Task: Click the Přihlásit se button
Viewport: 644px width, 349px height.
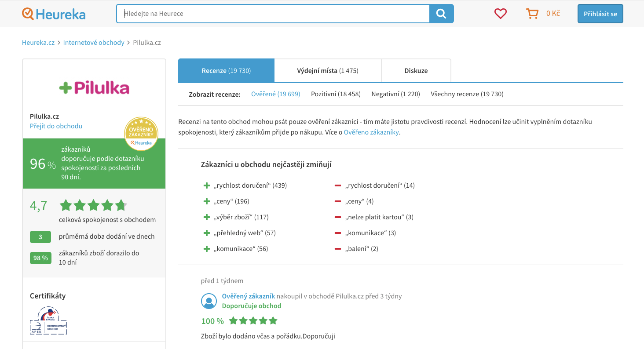Action: tap(600, 14)
